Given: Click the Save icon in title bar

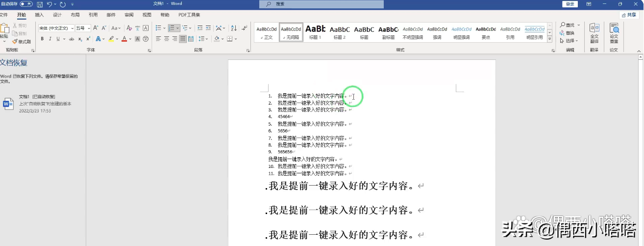Looking at the screenshot, I should coord(40,4).
